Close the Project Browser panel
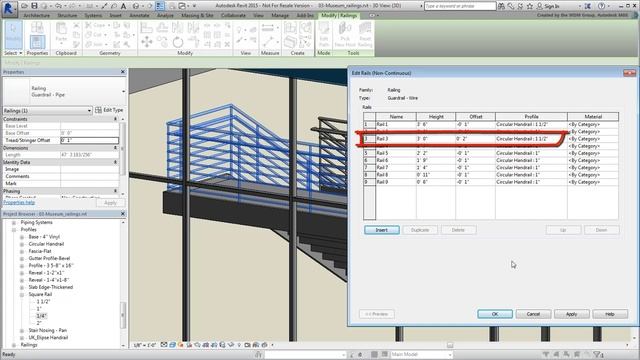640x360 pixels. point(123,214)
